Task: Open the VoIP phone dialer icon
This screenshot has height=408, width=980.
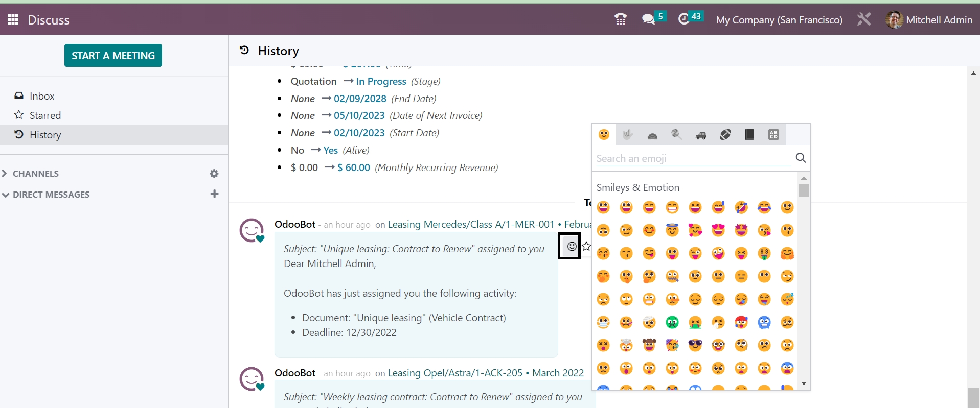Action: (620, 20)
